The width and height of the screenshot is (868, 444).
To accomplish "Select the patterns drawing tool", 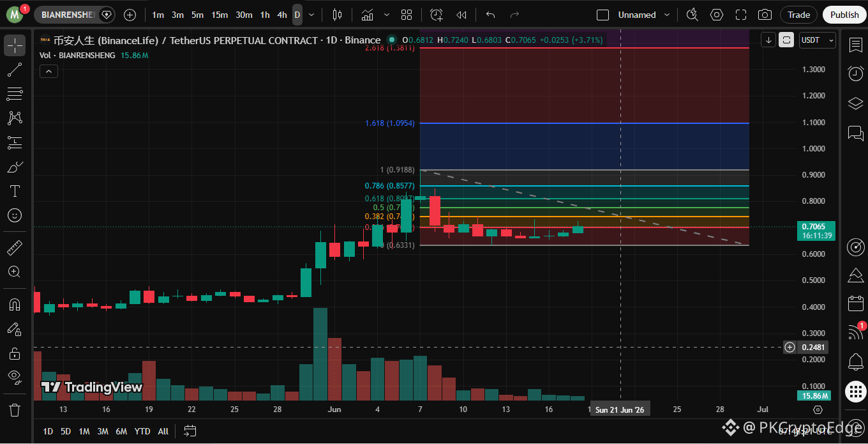I will coord(15,118).
